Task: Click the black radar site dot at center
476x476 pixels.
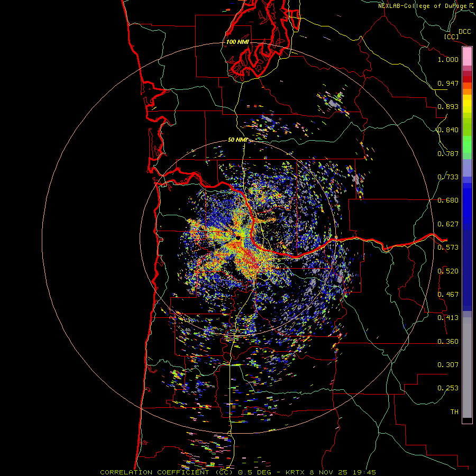Action: click(238, 237)
